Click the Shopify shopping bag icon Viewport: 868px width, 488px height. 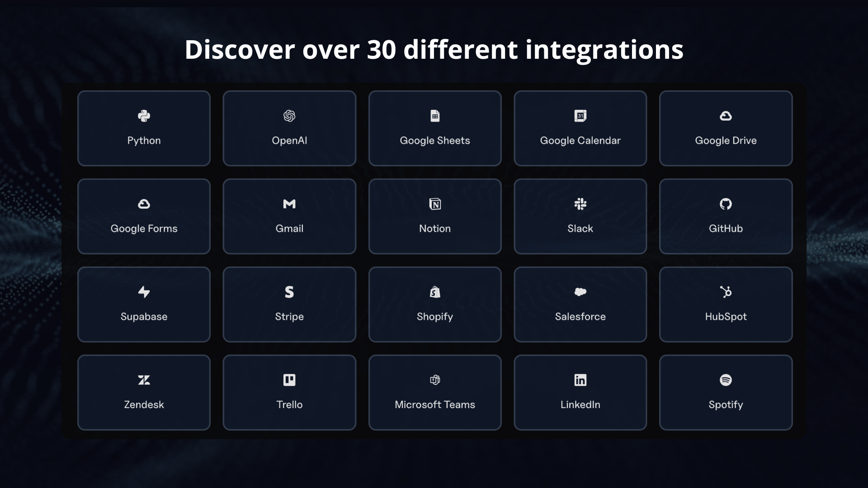[x=435, y=292]
